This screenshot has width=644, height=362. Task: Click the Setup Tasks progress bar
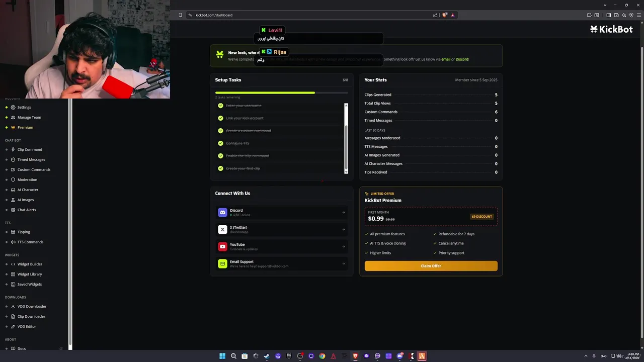pos(281,93)
